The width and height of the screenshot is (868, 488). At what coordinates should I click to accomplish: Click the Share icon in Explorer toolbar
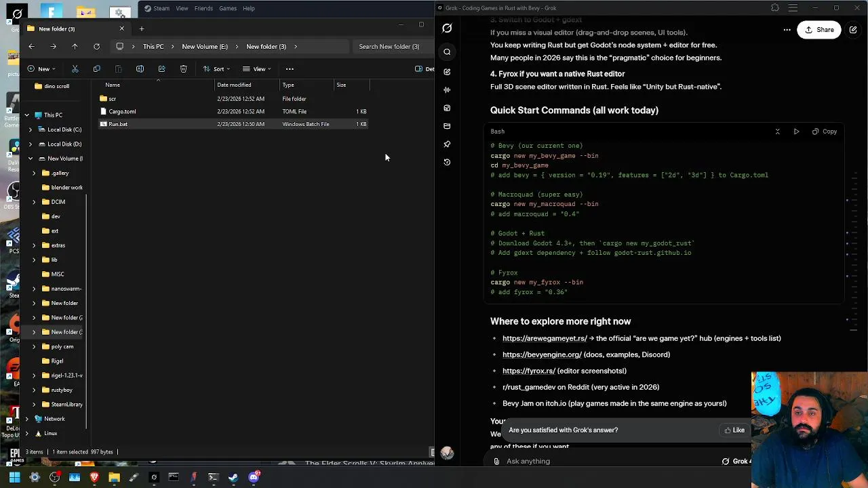coord(161,69)
